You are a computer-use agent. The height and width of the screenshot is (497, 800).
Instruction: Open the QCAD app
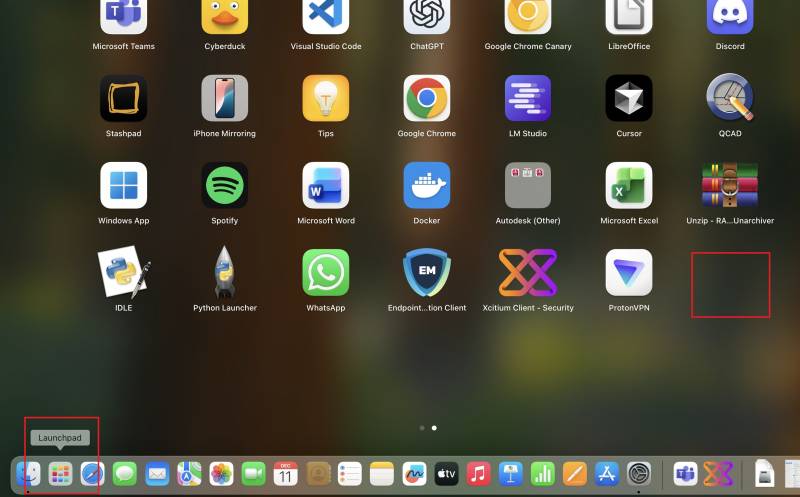pyautogui.click(x=730, y=98)
